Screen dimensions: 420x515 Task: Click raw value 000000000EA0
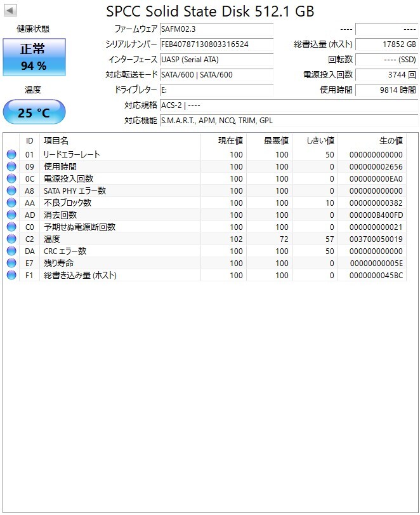(x=376, y=178)
